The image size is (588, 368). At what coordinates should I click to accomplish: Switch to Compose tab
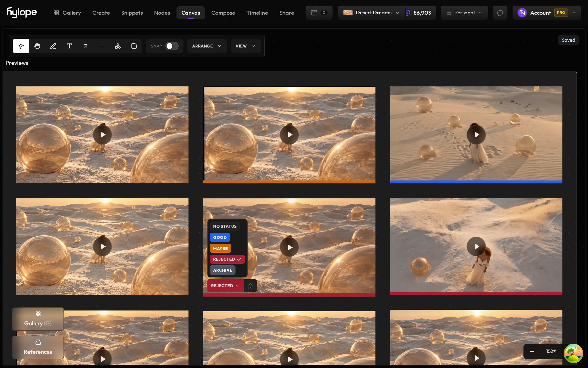pos(223,13)
